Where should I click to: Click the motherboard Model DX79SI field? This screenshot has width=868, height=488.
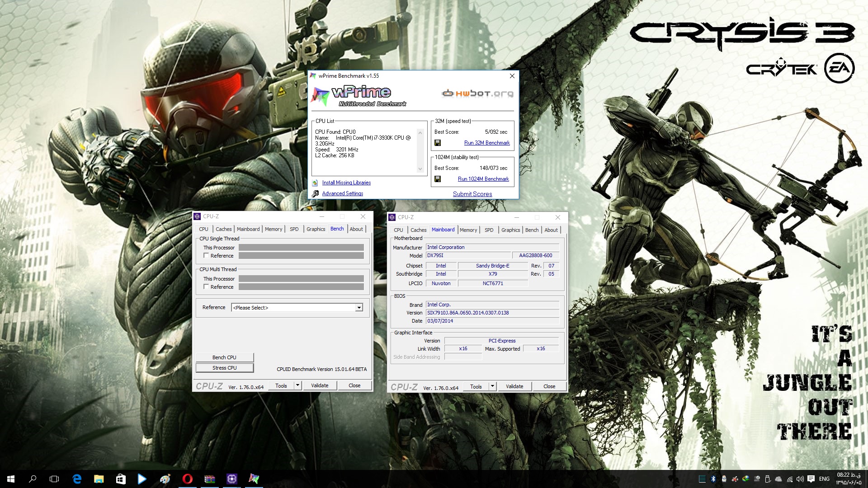[x=468, y=255]
